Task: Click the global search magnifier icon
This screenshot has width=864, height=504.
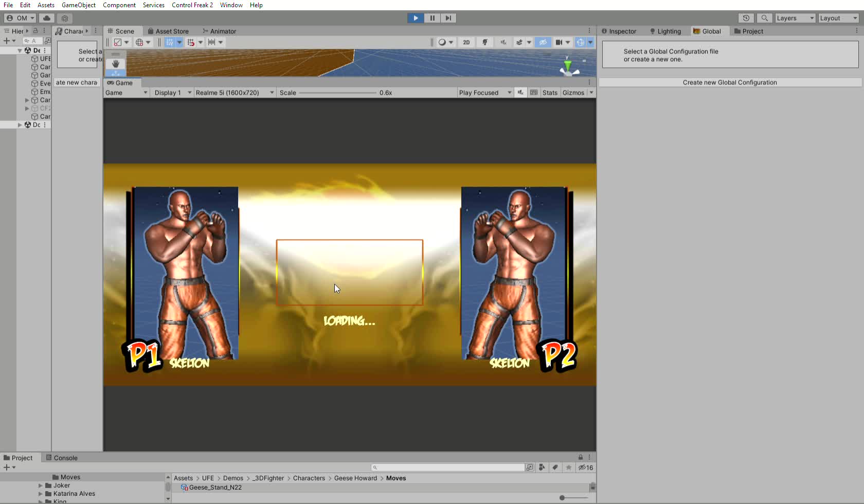Action: click(x=764, y=18)
